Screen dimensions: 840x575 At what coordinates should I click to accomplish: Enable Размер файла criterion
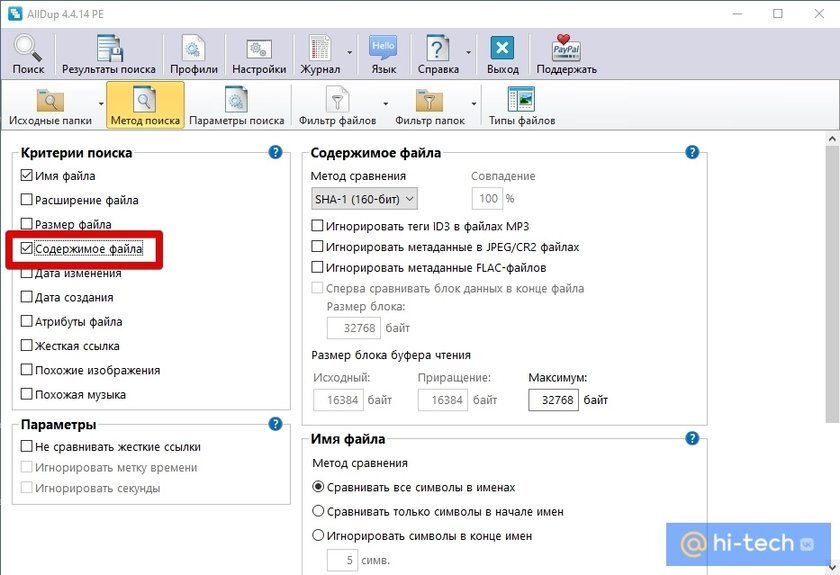(x=26, y=223)
